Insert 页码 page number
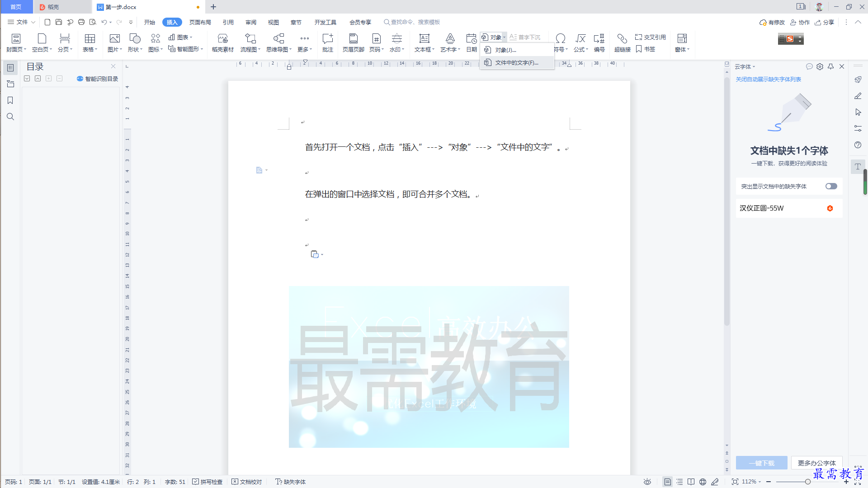Screen dimensions: 868x488 pyautogui.click(x=376, y=43)
